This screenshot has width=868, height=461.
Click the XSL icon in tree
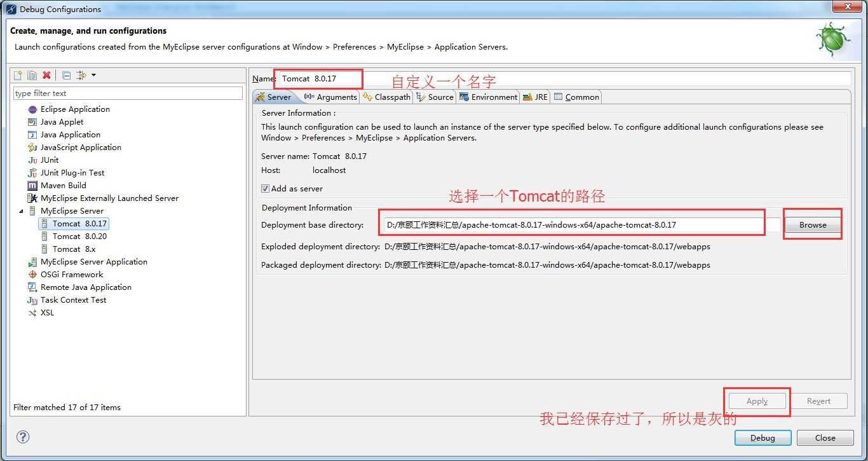pos(32,313)
